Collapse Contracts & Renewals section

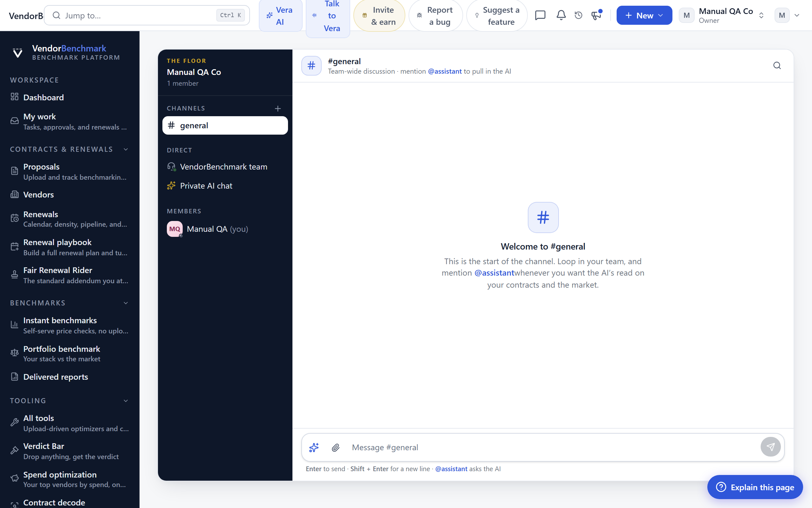point(126,149)
